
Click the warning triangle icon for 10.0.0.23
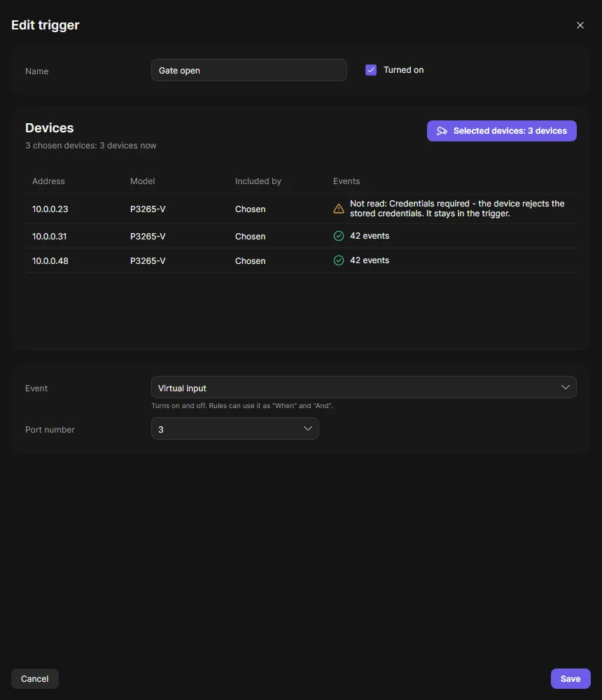[339, 209]
